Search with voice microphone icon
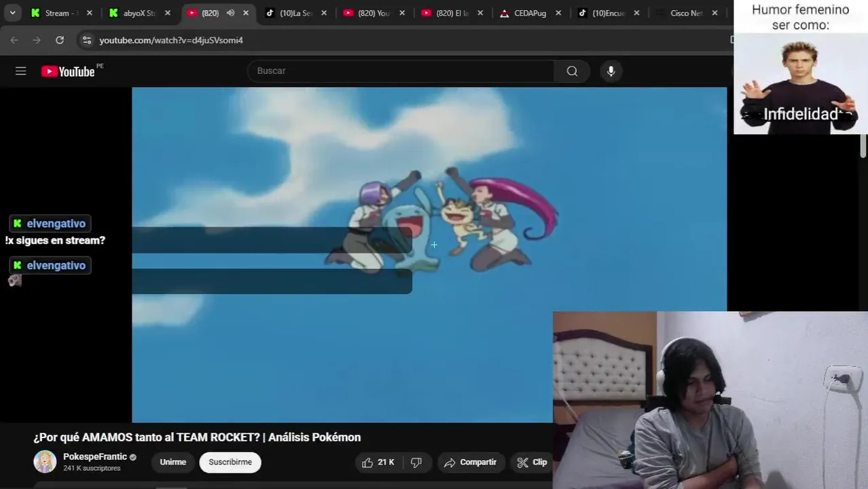Image resolution: width=868 pixels, height=489 pixels. 611,71
